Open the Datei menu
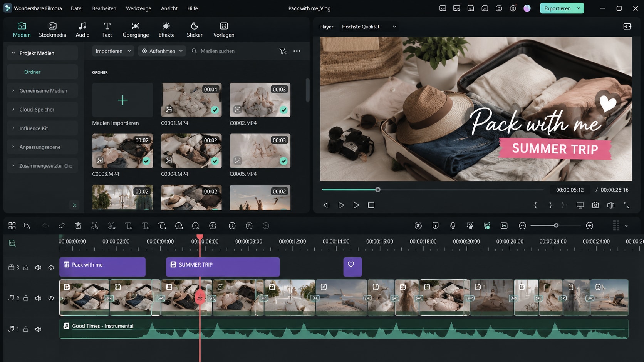This screenshot has height=362, width=644. pos(77,8)
